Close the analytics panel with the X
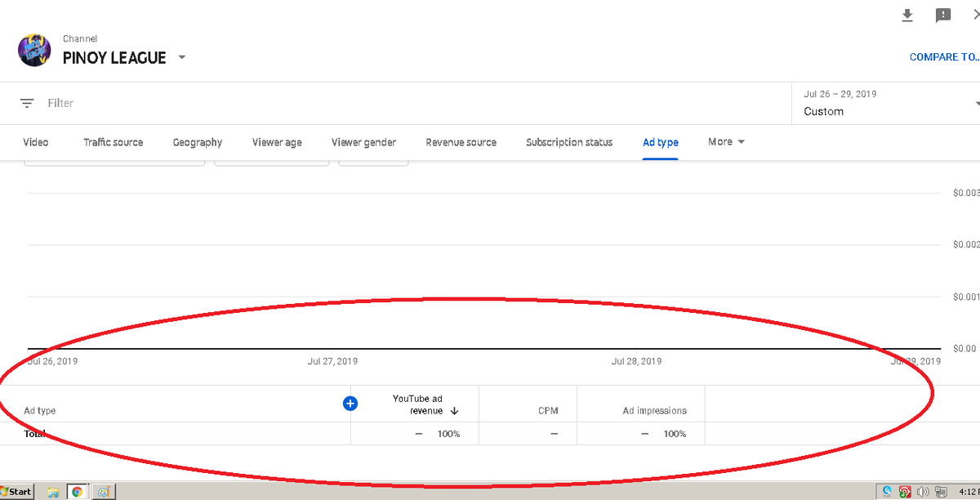980x500 pixels. pos(975,15)
